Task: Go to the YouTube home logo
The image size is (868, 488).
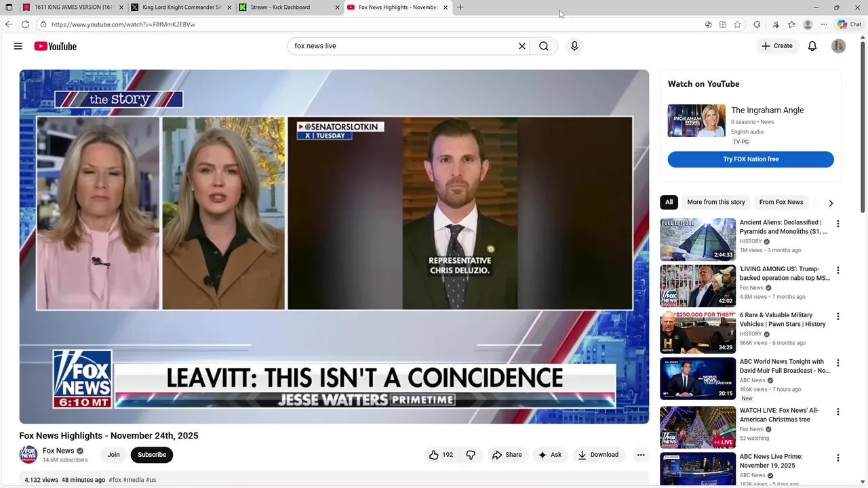Action: pos(55,46)
